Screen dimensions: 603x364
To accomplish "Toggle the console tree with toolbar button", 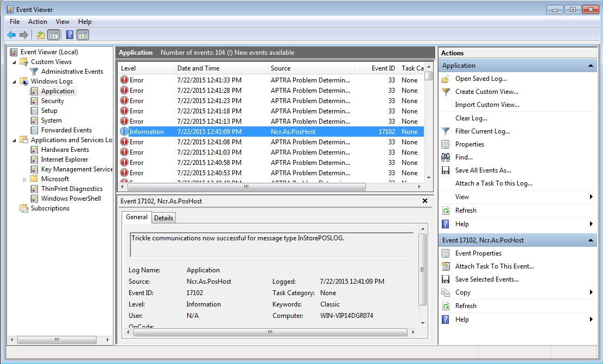I will (54, 35).
